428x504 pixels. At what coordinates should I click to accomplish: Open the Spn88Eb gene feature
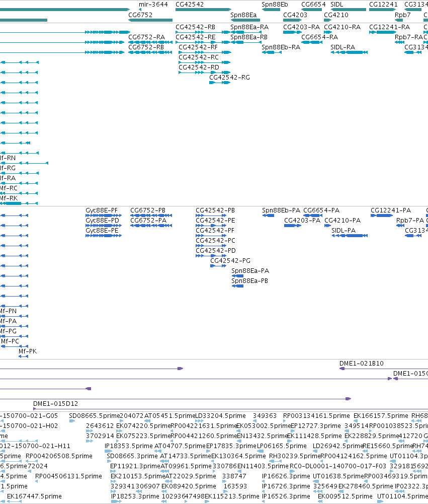click(271, 10)
